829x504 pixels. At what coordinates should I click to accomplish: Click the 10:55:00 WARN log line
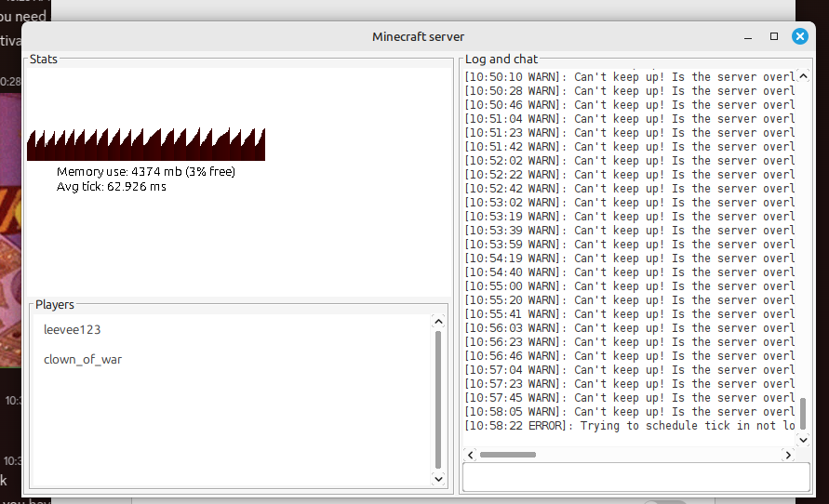pyautogui.click(x=630, y=286)
